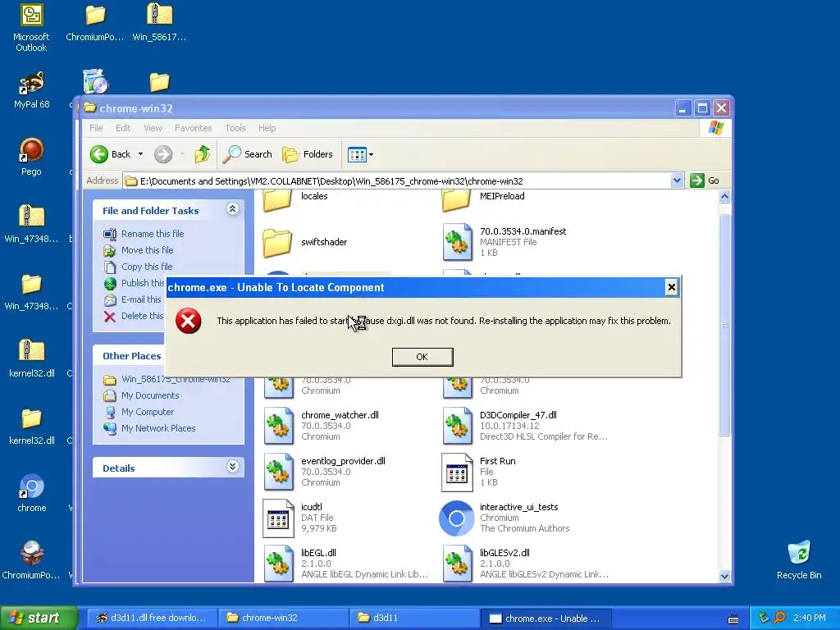Switch to chrome-win32 taskbar item

[x=284, y=618]
